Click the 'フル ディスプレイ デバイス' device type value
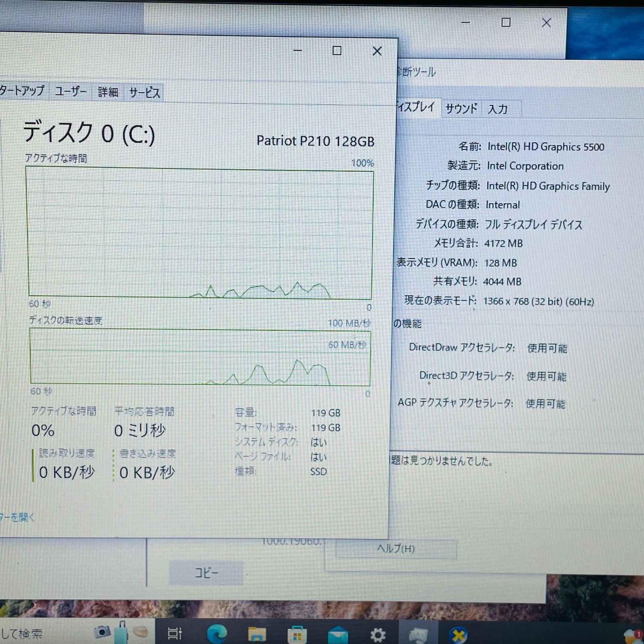 click(533, 224)
